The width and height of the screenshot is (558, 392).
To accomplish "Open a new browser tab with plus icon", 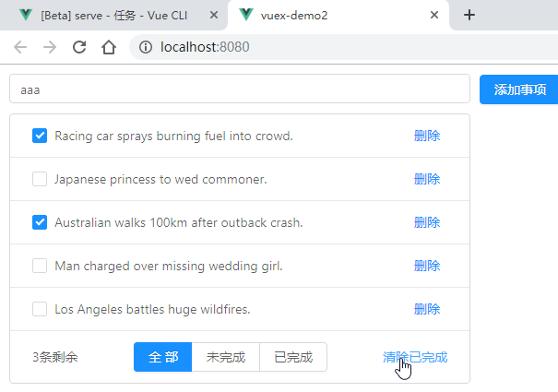I will pos(469,15).
